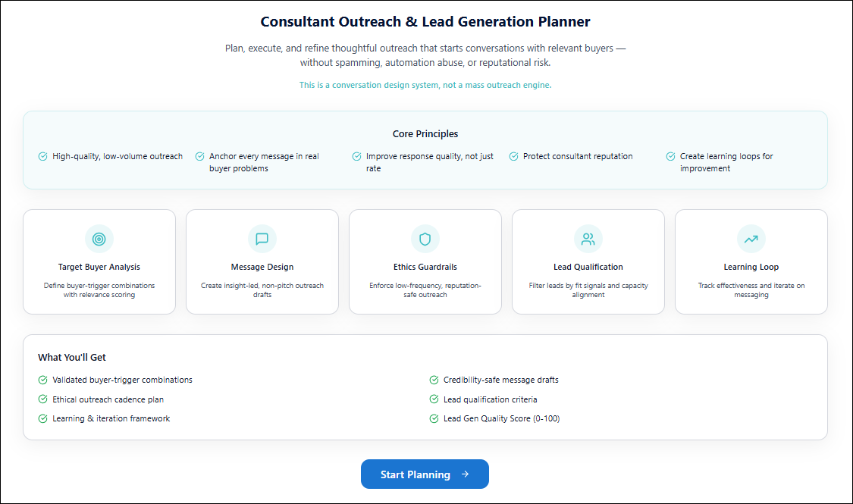Click text Protect consultant reputation
853x504 pixels.
(578, 157)
